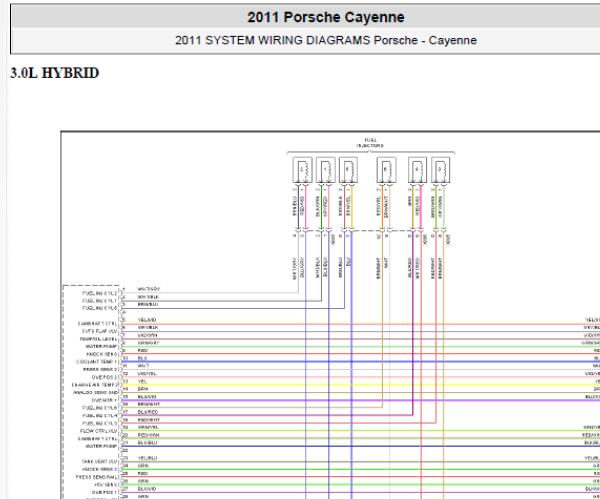Select the "RED/WHT" wire label at pin 18
The width and height of the screenshot is (600, 499).
click(x=148, y=420)
